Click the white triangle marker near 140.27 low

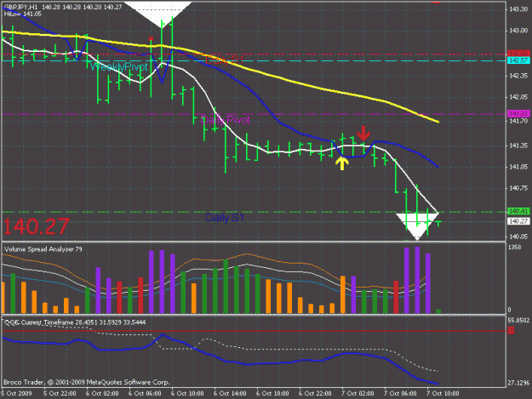point(417,226)
